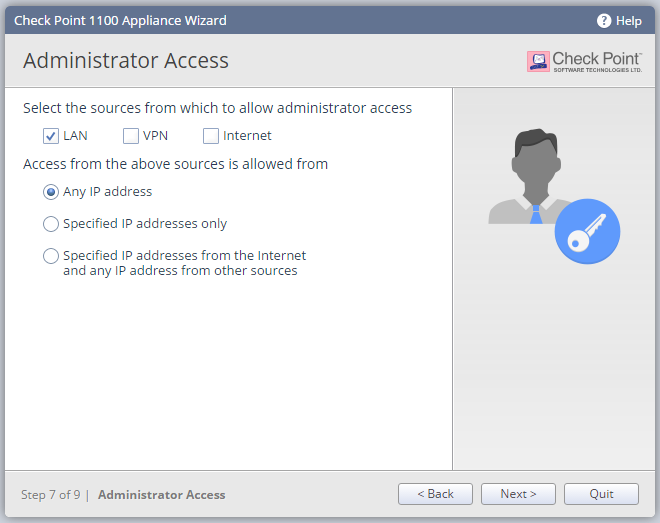660x523 pixels.
Task: Click the Next button
Action: click(x=518, y=494)
